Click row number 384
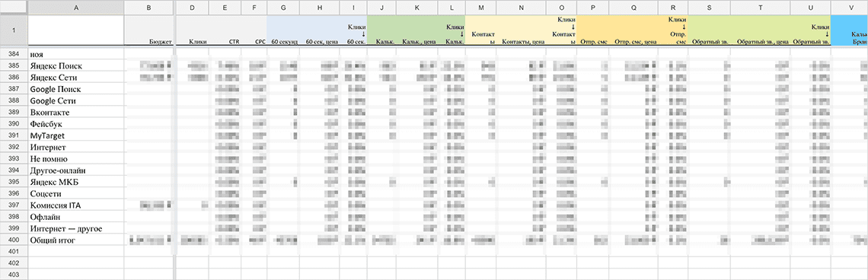Image resolution: width=868 pixels, height=280 pixels. pos(14,54)
